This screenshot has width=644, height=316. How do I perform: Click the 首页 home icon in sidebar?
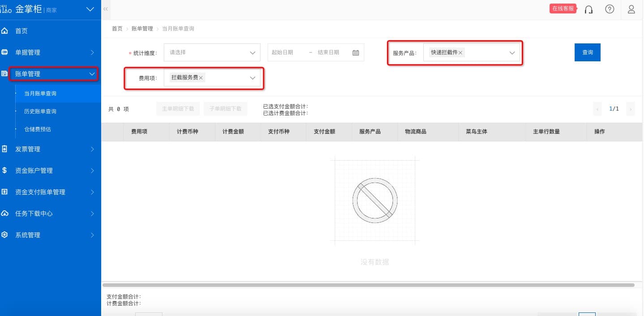[5, 31]
